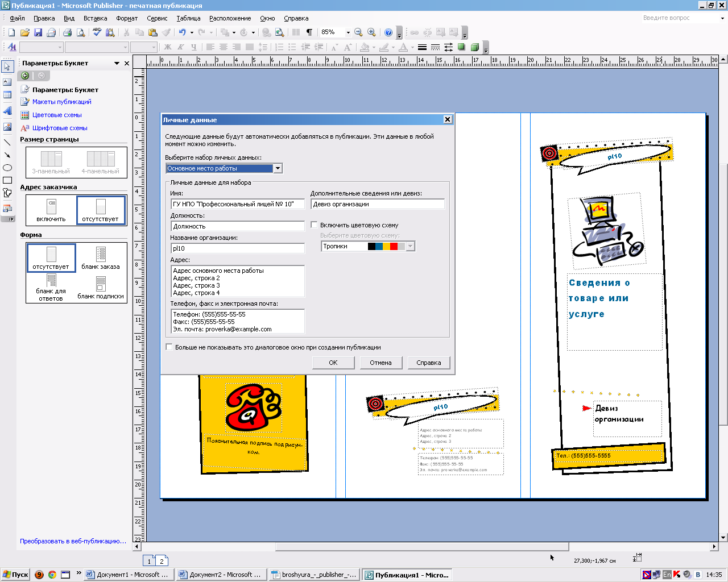Image resolution: width=728 pixels, height=582 pixels.
Task: Open 'Цветовые схемы' link
Action: (x=57, y=115)
